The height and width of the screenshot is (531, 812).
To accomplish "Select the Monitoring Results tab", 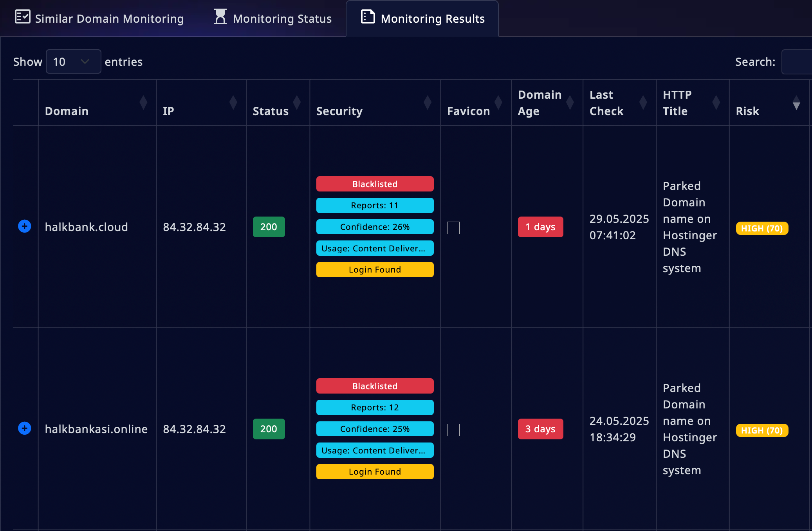I will 422,18.
